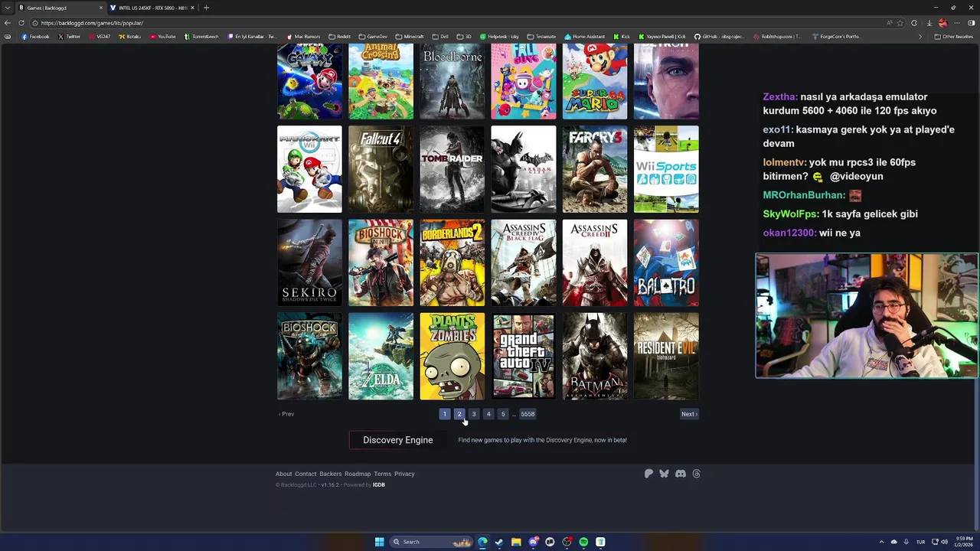The image size is (980, 551).
Task: Go to pagination page 4
Action: coord(488,414)
